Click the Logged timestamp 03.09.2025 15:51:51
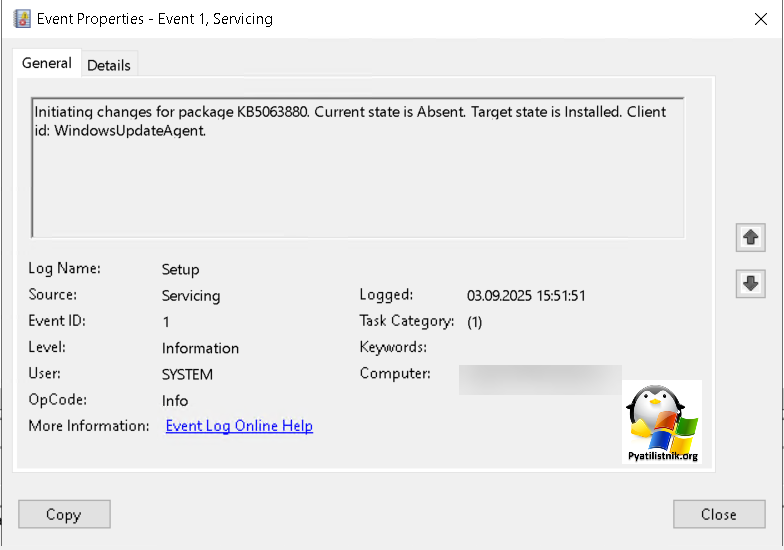This screenshot has width=784, height=550. coord(526,296)
